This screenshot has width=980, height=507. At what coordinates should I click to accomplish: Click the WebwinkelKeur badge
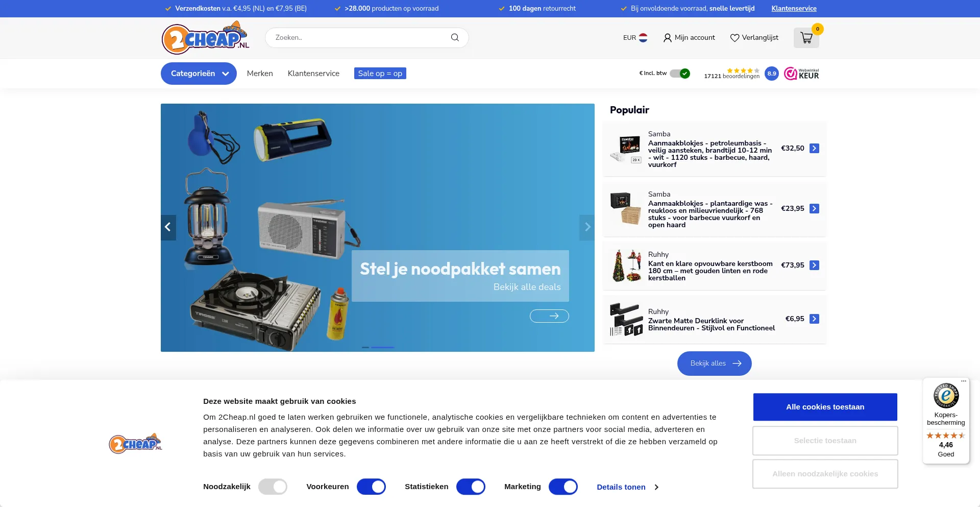click(801, 73)
